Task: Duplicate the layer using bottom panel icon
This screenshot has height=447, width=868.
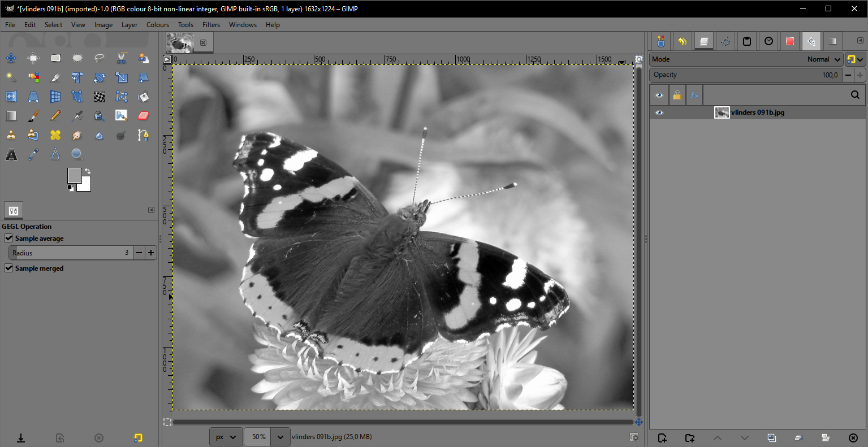Action: tap(771, 438)
